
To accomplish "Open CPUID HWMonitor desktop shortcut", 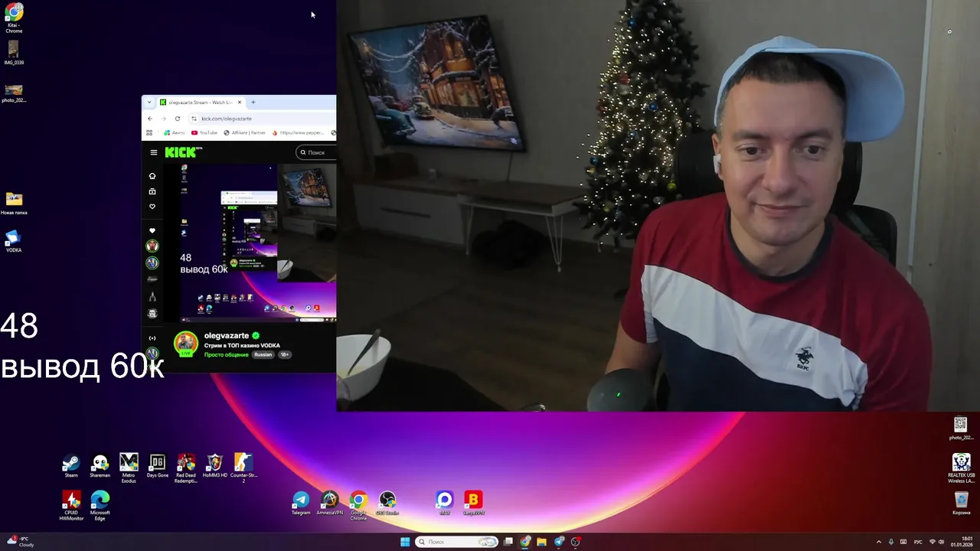I will 71,506.
